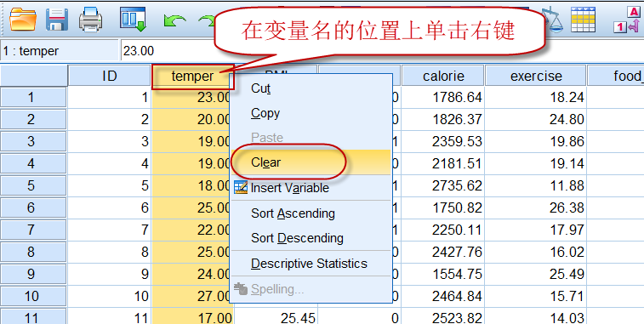
Task: Click calorie cell 1554.75
Action: point(443,274)
